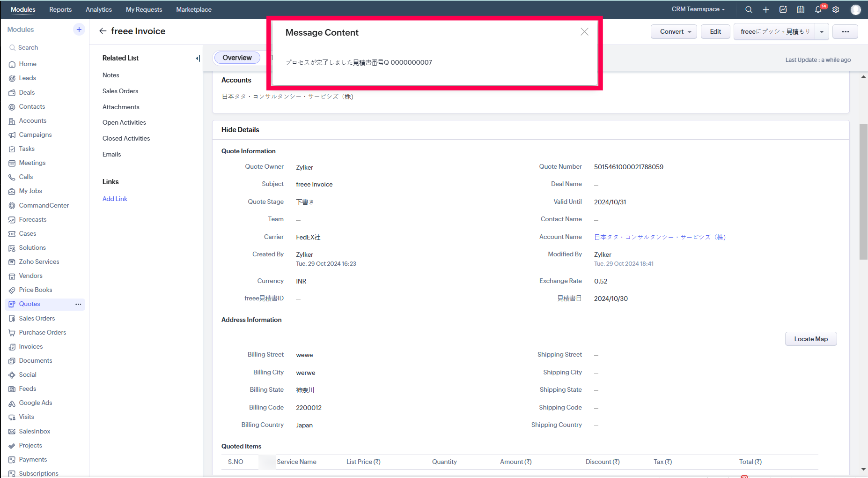868x478 pixels.
Task: Click the search magnifier icon in top bar
Action: 749,9
